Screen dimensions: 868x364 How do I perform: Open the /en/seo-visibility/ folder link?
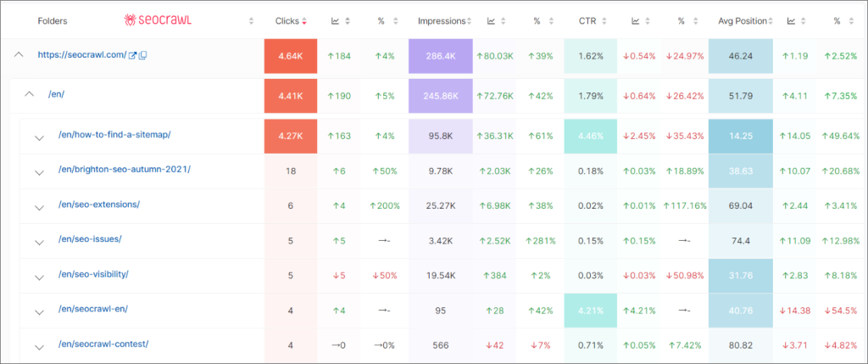[x=93, y=274]
